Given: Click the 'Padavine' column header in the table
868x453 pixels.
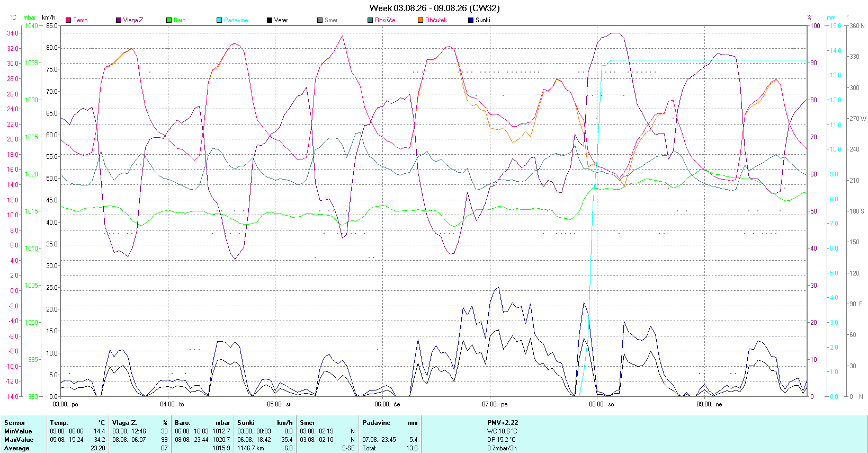Looking at the screenshot, I should click(377, 423).
